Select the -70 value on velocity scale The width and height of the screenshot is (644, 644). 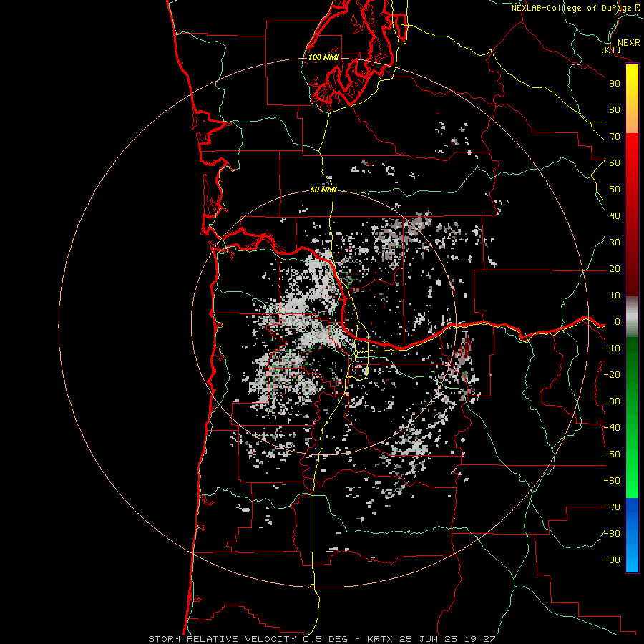point(612,507)
